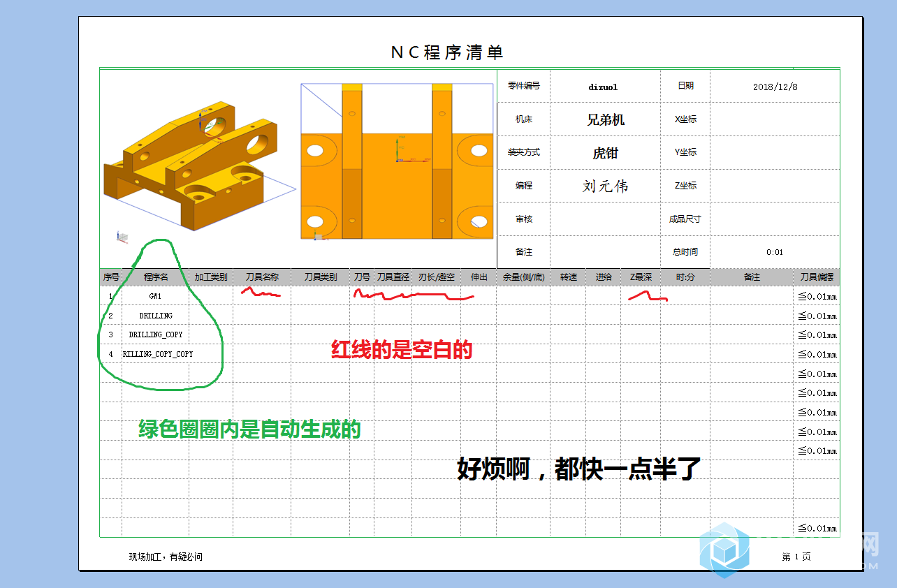
Task: Select the '日期' label cell
Action: click(x=685, y=86)
